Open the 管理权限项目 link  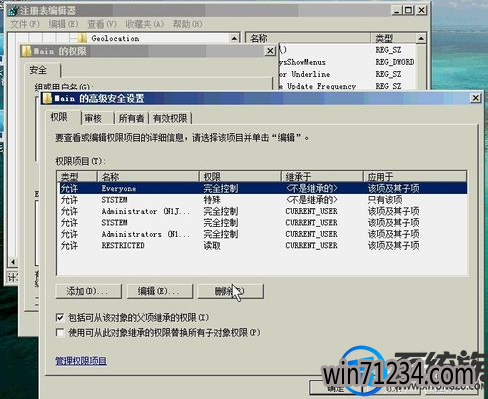tap(81, 361)
